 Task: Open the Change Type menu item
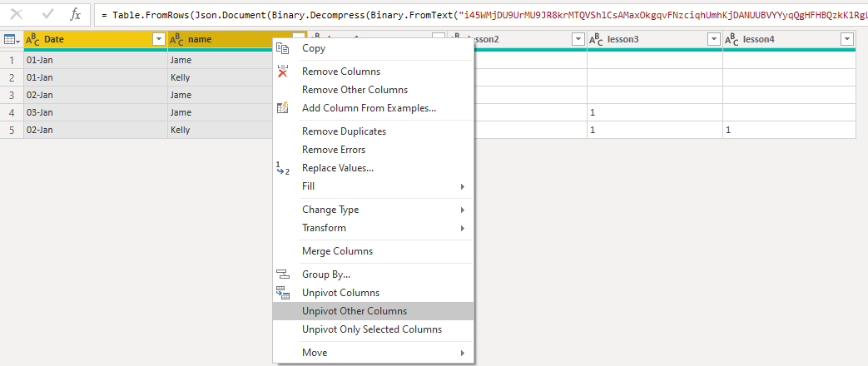[x=373, y=210]
